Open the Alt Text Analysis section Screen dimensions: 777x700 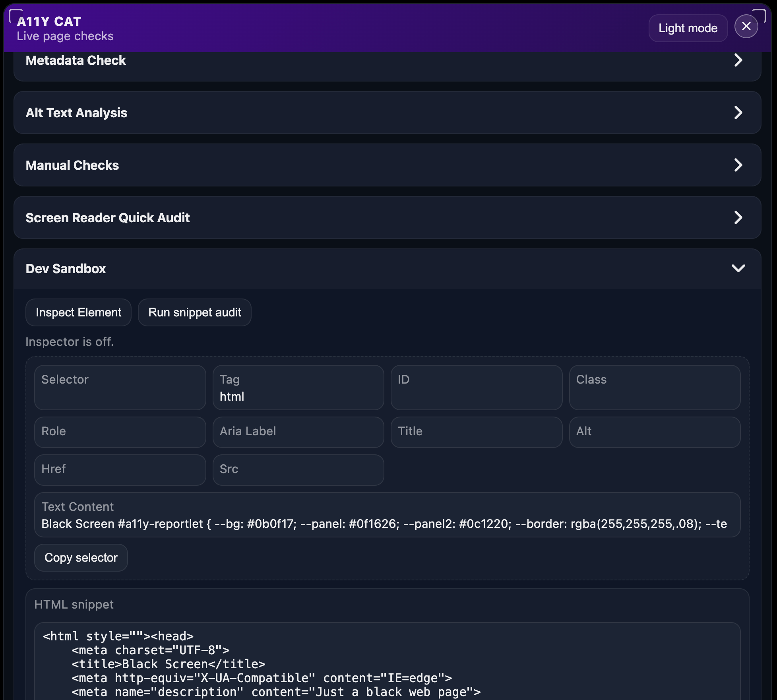76,113
